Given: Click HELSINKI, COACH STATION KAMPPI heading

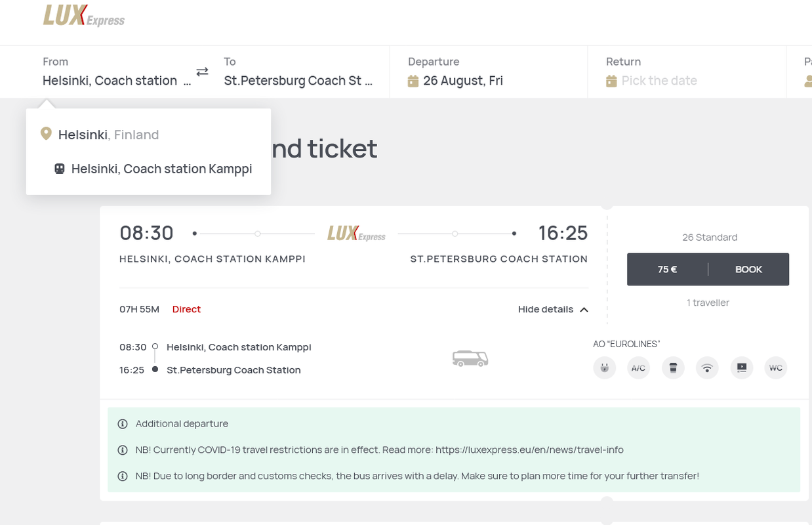Looking at the screenshot, I should tap(213, 259).
